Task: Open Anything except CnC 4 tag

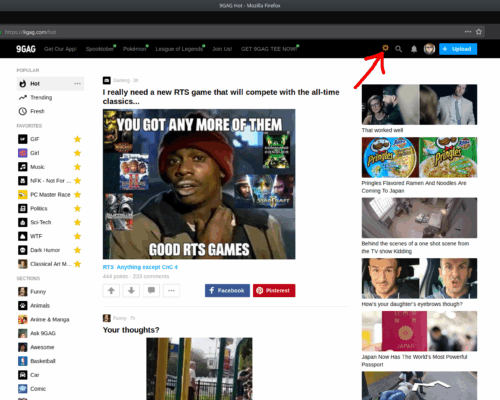Action: click(x=147, y=267)
